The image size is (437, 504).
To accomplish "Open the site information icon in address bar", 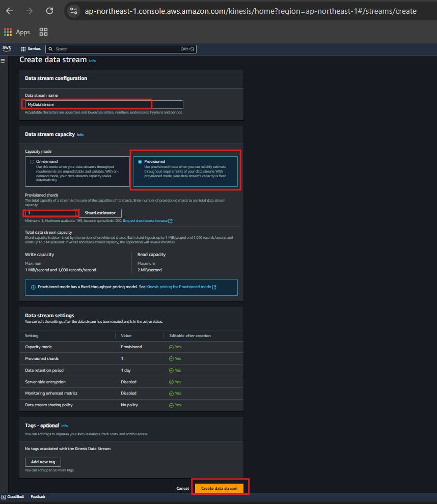I will coord(74,11).
